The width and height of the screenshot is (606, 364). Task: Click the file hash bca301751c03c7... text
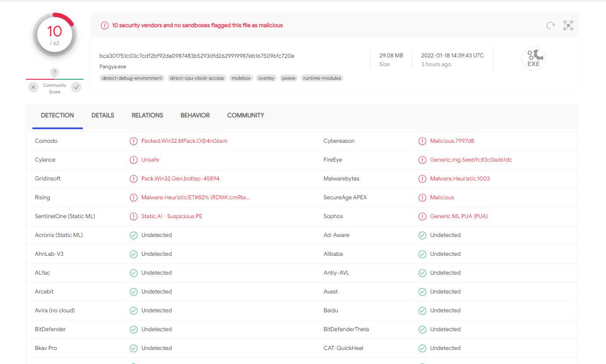tap(197, 56)
